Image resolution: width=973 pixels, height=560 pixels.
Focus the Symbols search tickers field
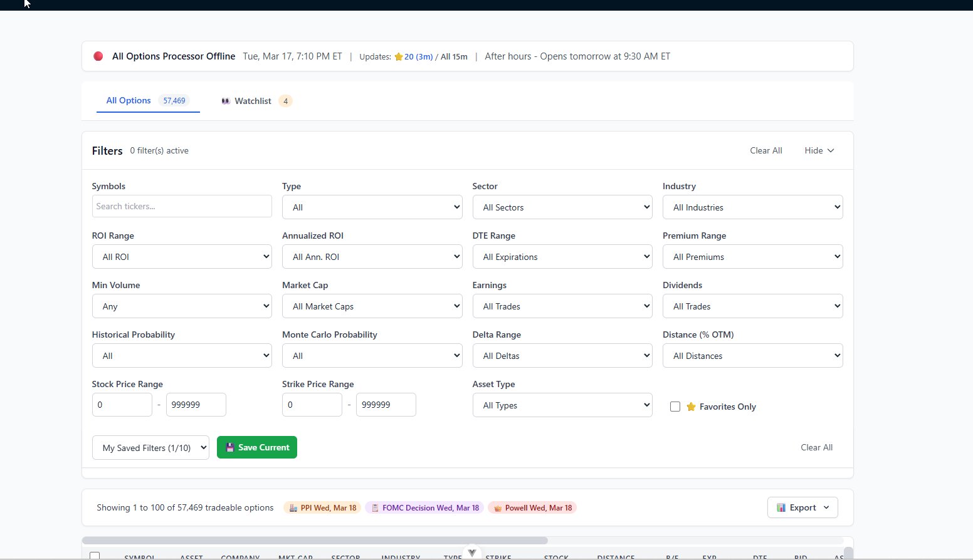pyautogui.click(x=182, y=207)
